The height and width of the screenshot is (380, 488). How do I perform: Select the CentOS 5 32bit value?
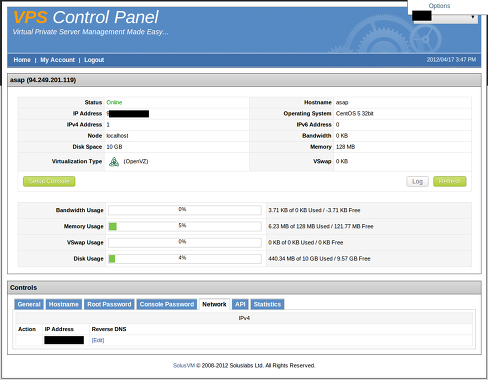[x=355, y=114]
